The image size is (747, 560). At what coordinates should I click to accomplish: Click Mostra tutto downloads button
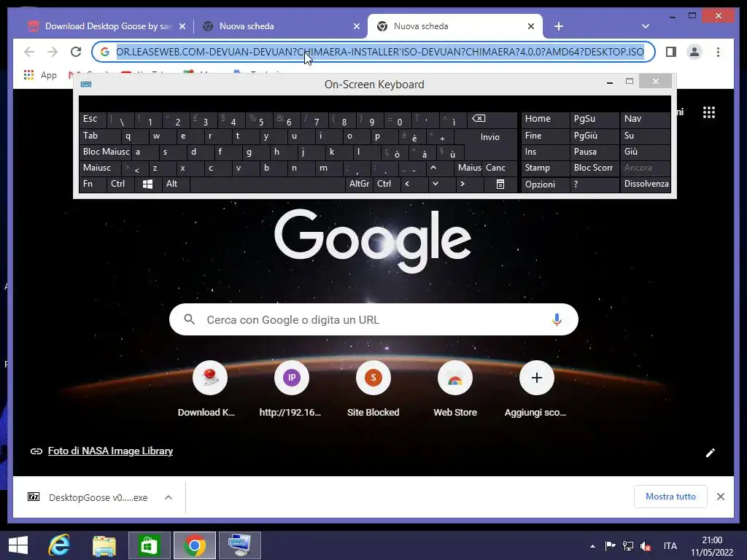coord(670,497)
